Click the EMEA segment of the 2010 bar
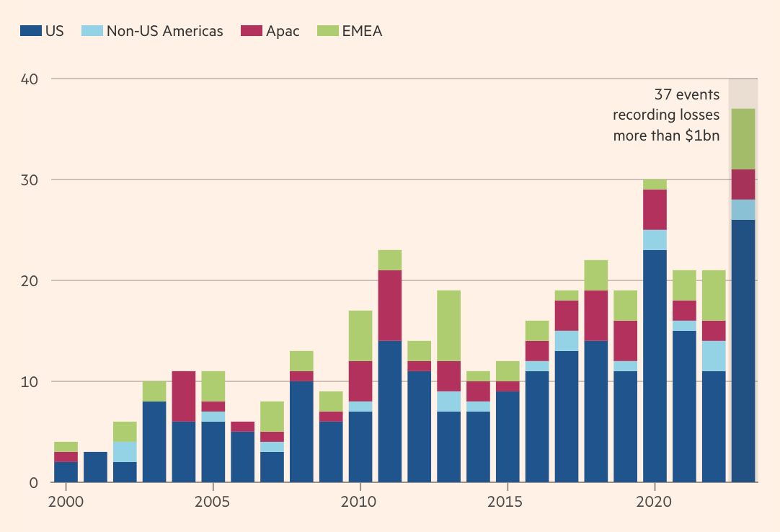This screenshot has height=532, width=780. (360, 335)
